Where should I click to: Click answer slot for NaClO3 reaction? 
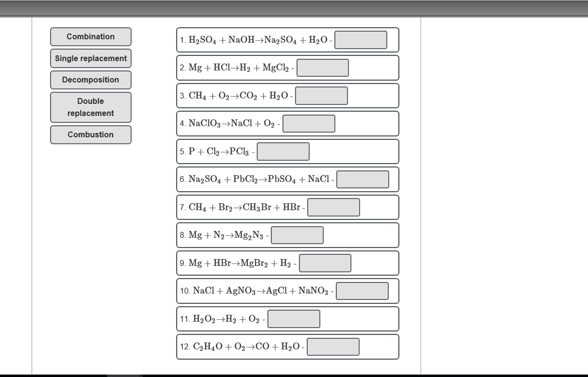pyautogui.click(x=309, y=124)
